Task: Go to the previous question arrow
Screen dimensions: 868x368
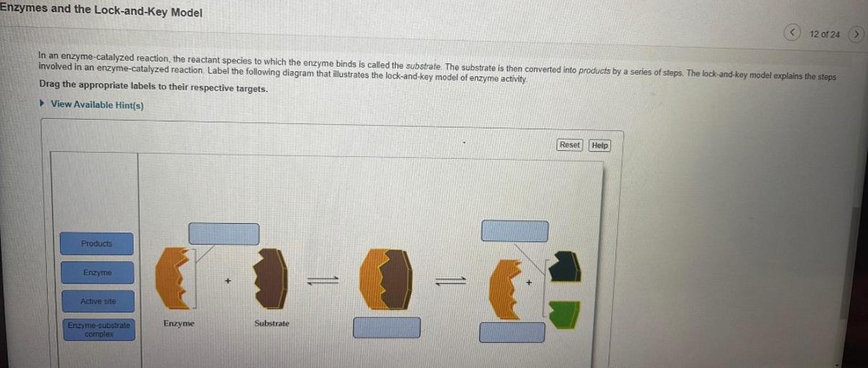Action: (793, 34)
